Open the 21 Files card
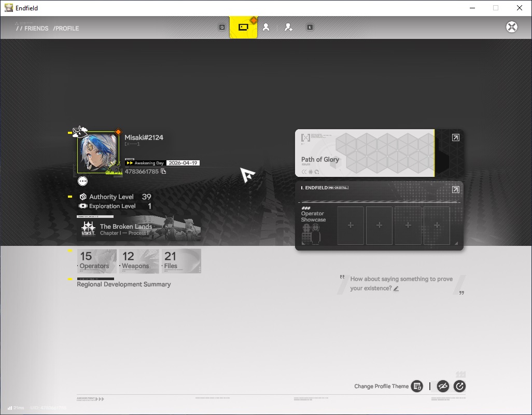 pyautogui.click(x=181, y=261)
